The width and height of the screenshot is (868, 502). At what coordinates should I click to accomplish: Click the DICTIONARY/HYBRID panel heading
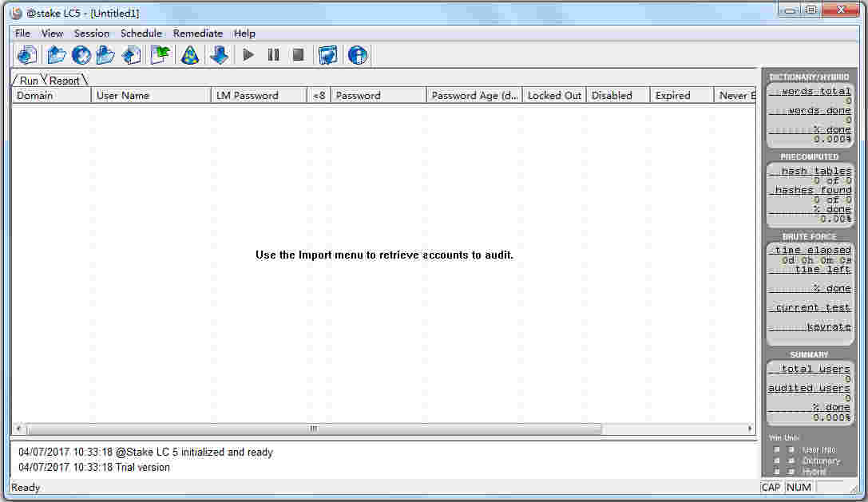coord(809,77)
